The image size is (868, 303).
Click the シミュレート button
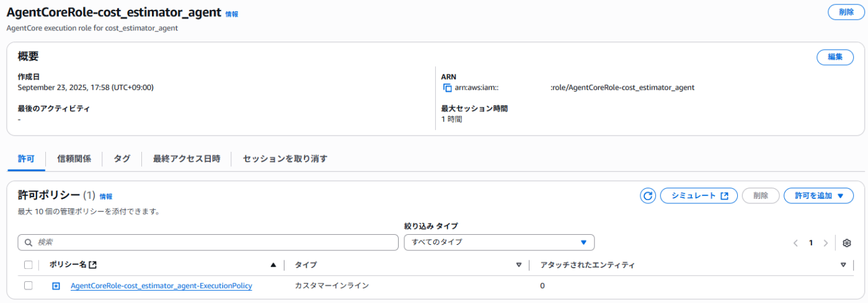699,196
